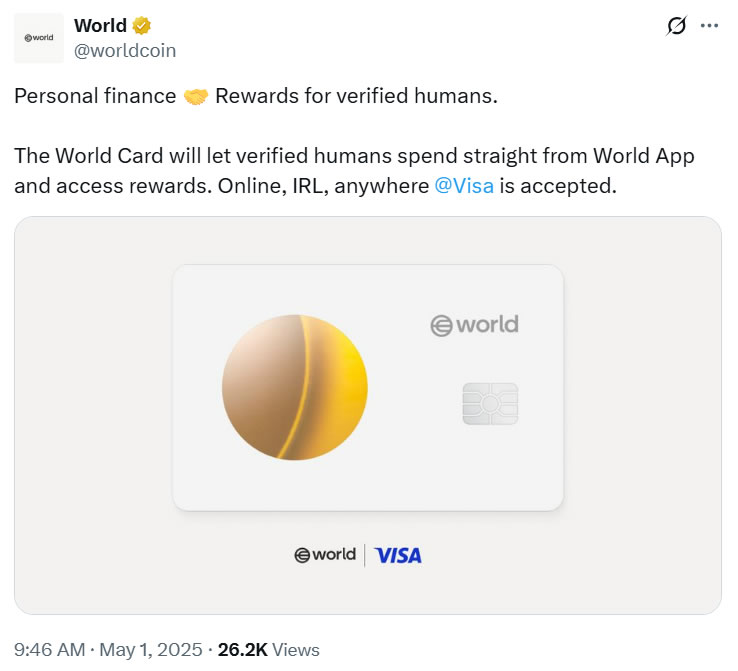The image size is (738, 671).
Task: Open the @worldcoin handle link
Action: click(125, 50)
